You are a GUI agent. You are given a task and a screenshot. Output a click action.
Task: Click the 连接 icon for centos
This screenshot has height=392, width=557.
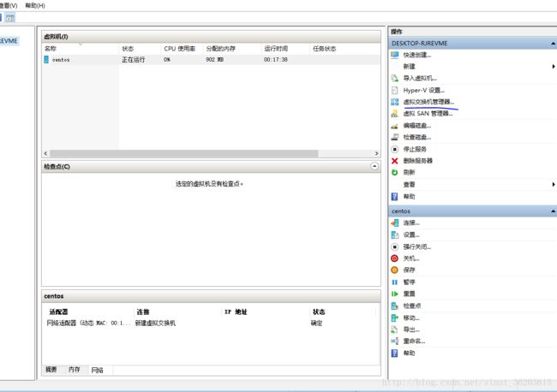(395, 223)
